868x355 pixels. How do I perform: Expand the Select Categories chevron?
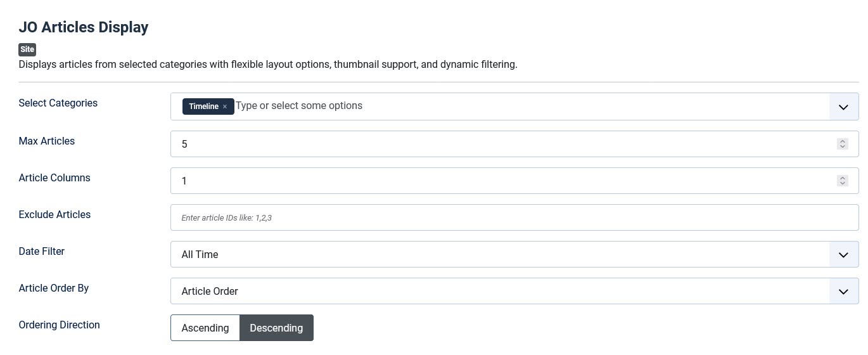point(843,107)
